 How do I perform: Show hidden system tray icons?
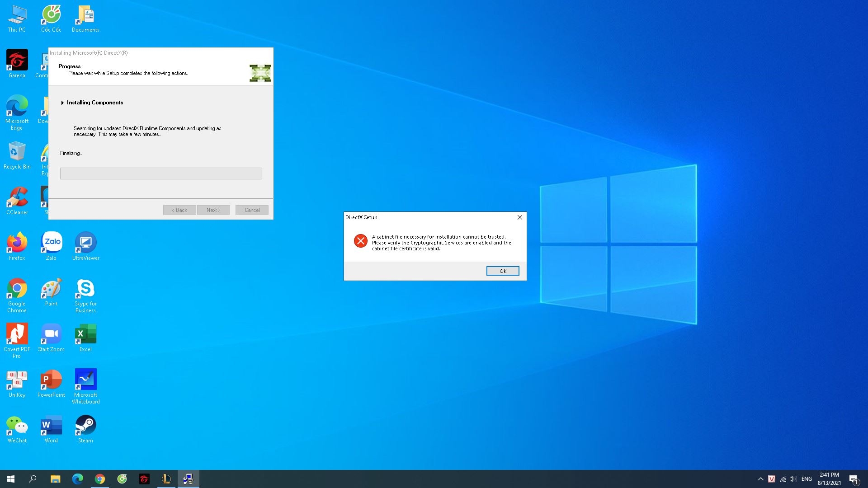(760, 479)
